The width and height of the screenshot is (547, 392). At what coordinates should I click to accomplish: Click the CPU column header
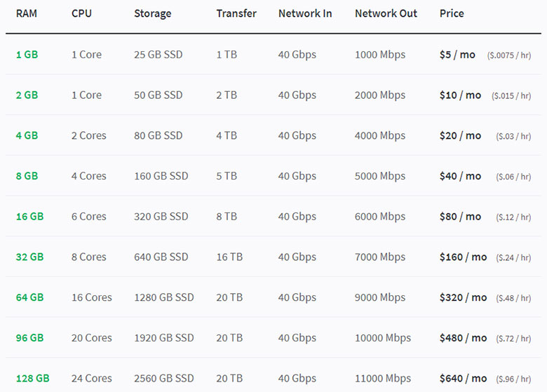coord(81,13)
